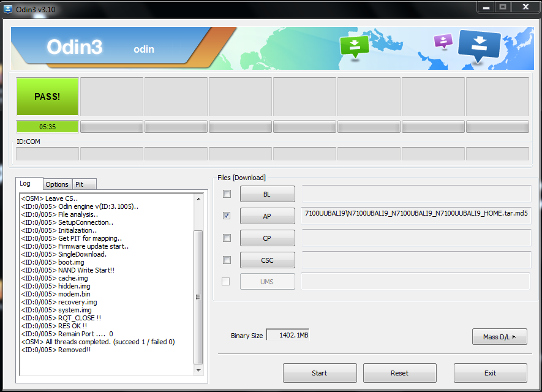Select the 'recovery.img' log line
The image size is (542, 392).
[x=59, y=302]
